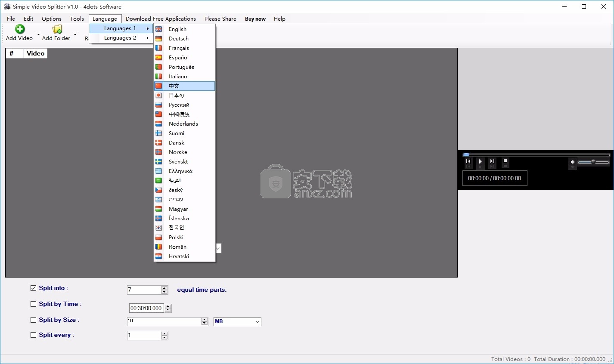The image size is (614, 364).
Task: Open the Add Folder dropdown arrow
Action: [75, 34]
